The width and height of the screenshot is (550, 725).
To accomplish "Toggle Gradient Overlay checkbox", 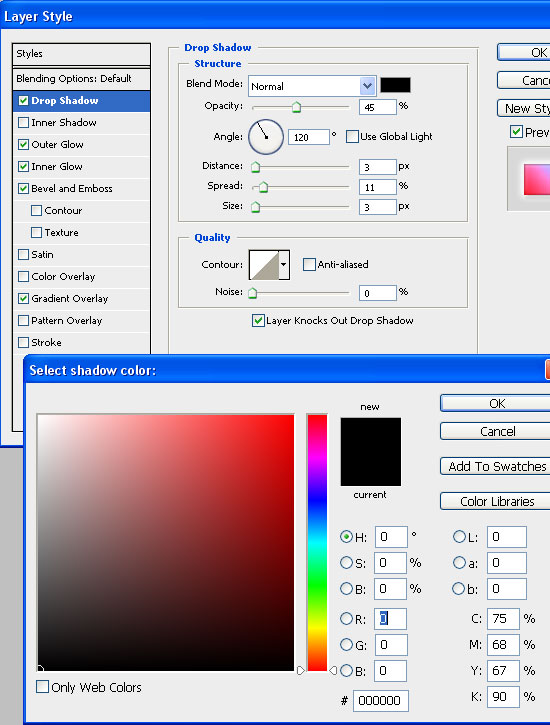I will pyautogui.click(x=24, y=299).
